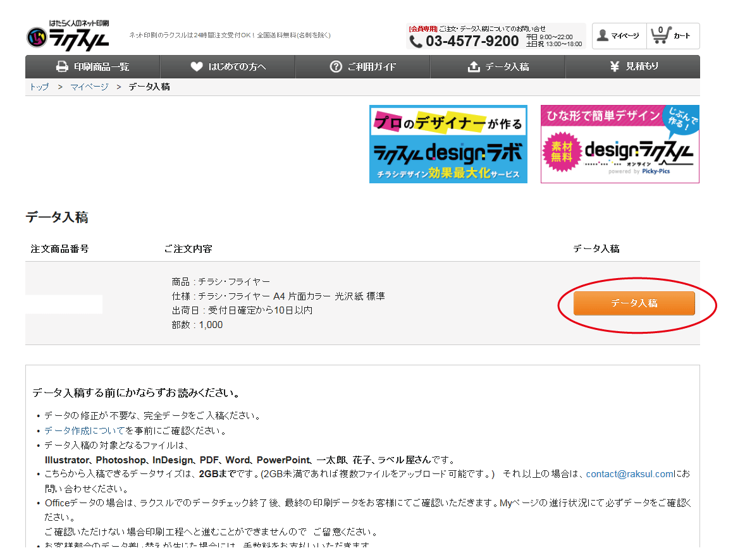This screenshot has width=733, height=560.
Task: Click データ入稿 page heading
Action: pyautogui.click(x=57, y=217)
